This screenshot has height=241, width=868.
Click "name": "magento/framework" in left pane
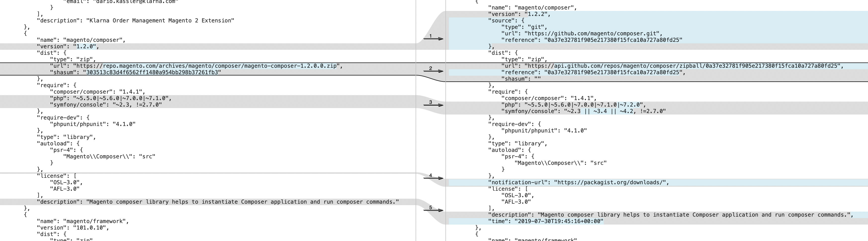[x=83, y=221]
